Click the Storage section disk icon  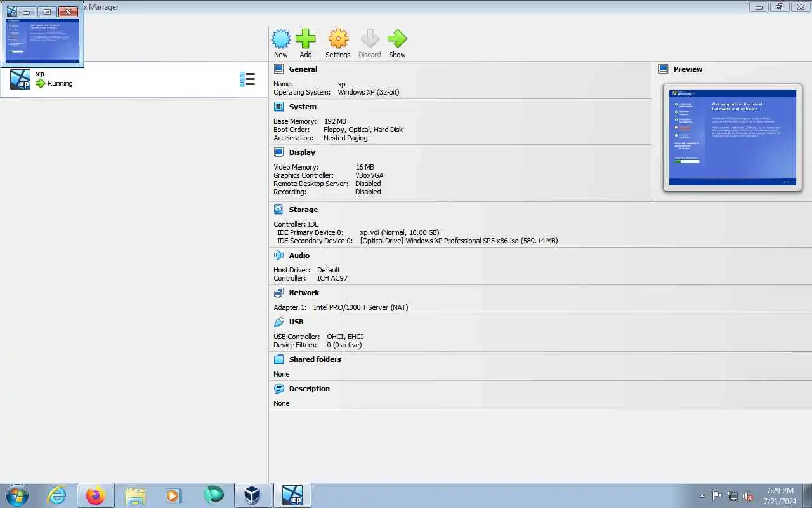pos(278,210)
